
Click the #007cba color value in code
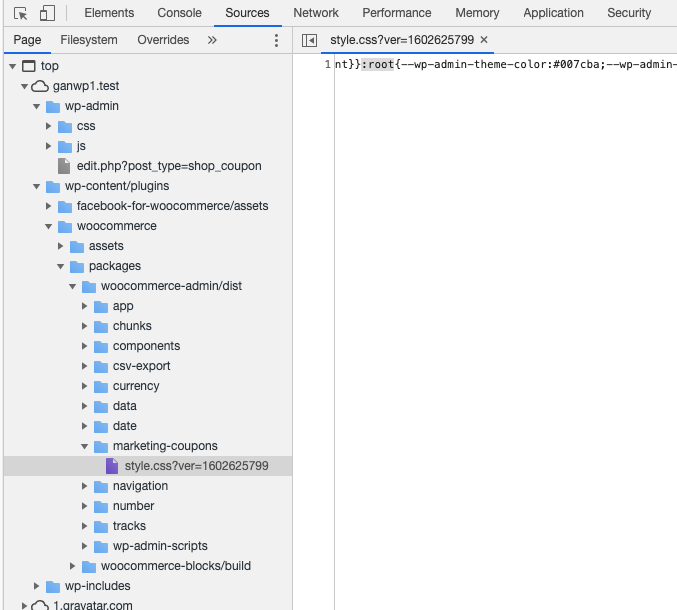coord(576,65)
